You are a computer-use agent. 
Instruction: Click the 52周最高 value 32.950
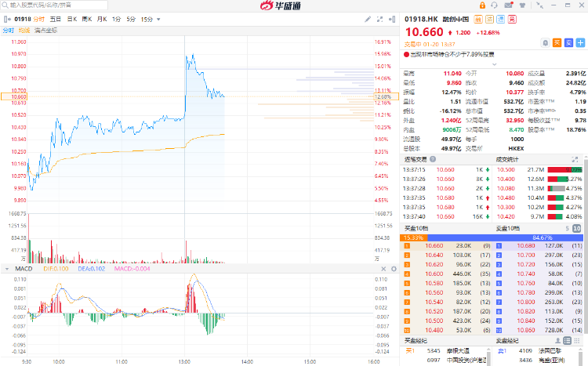pos(515,121)
